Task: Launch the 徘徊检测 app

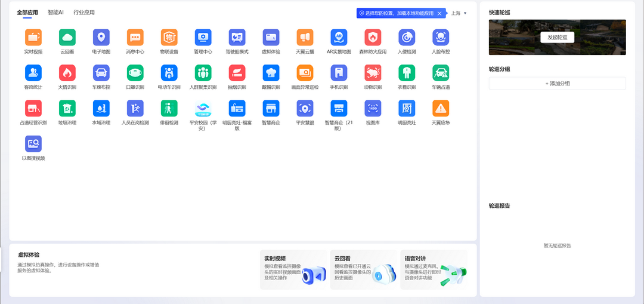Action: tap(169, 108)
